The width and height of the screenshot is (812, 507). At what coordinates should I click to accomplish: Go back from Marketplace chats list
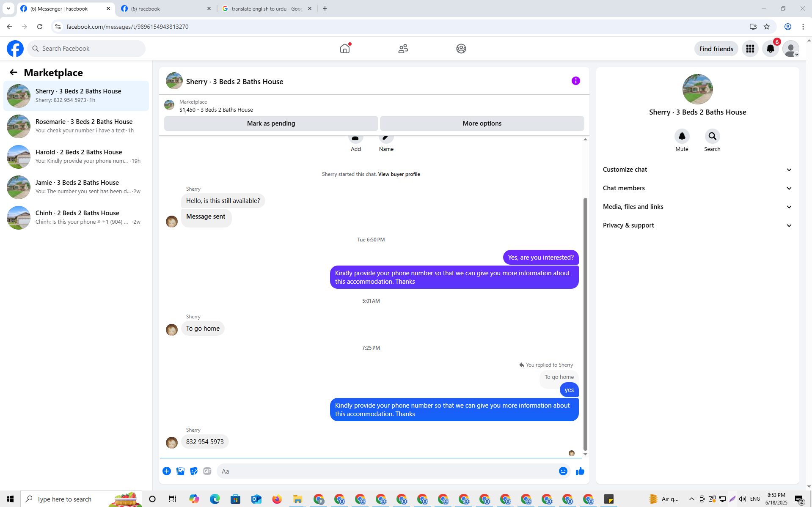[14, 72]
